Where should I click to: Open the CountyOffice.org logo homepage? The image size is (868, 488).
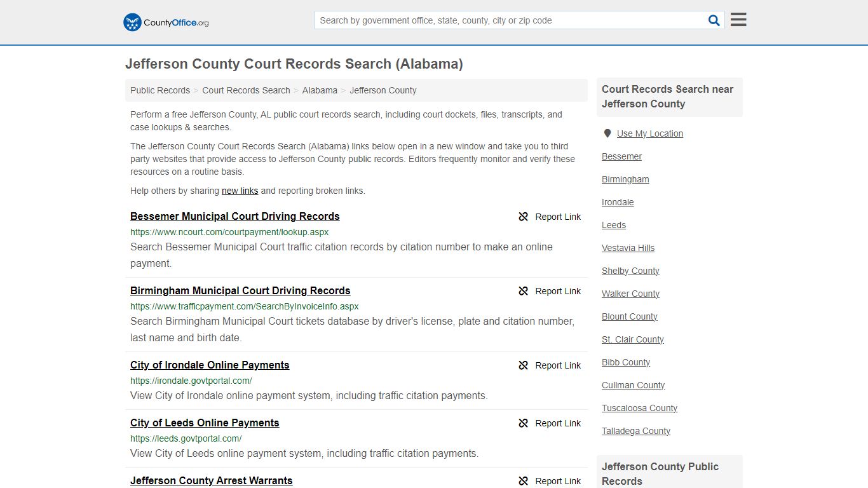point(166,22)
